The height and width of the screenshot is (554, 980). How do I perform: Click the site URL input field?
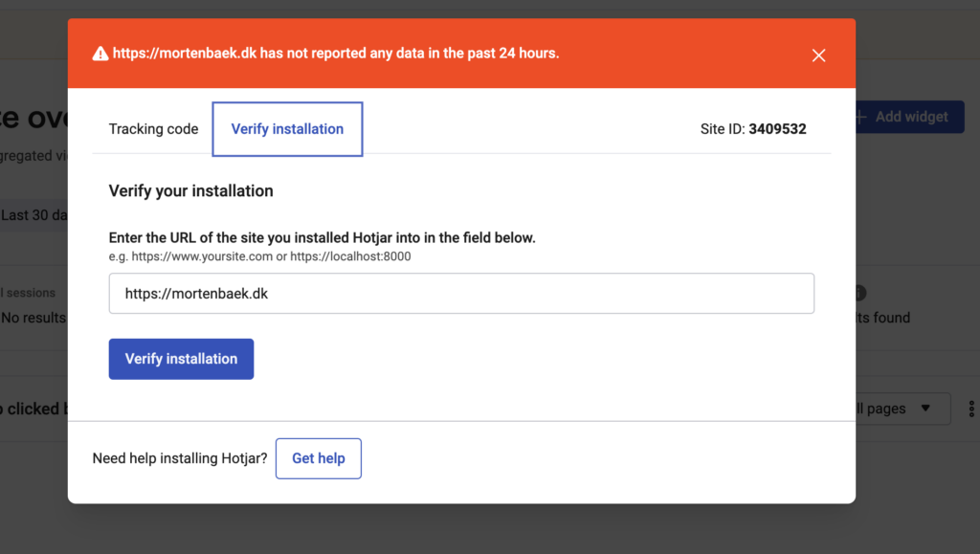[x=461, y=293]
